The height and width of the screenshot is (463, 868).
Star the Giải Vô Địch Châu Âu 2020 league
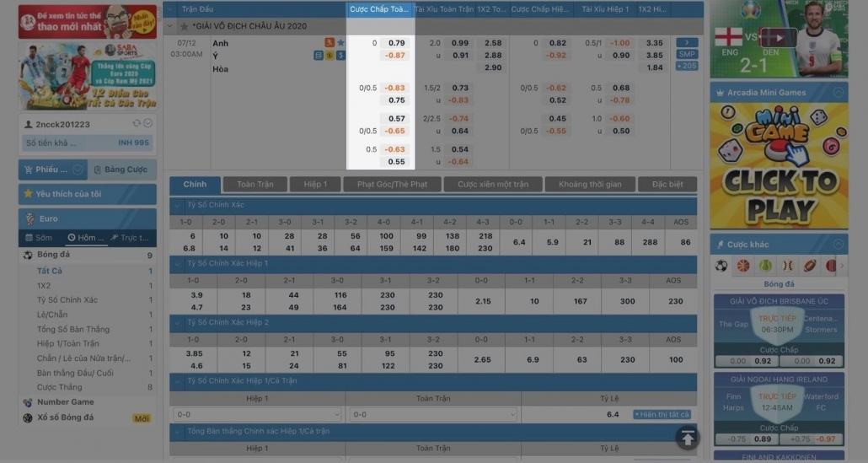(184, 26)
